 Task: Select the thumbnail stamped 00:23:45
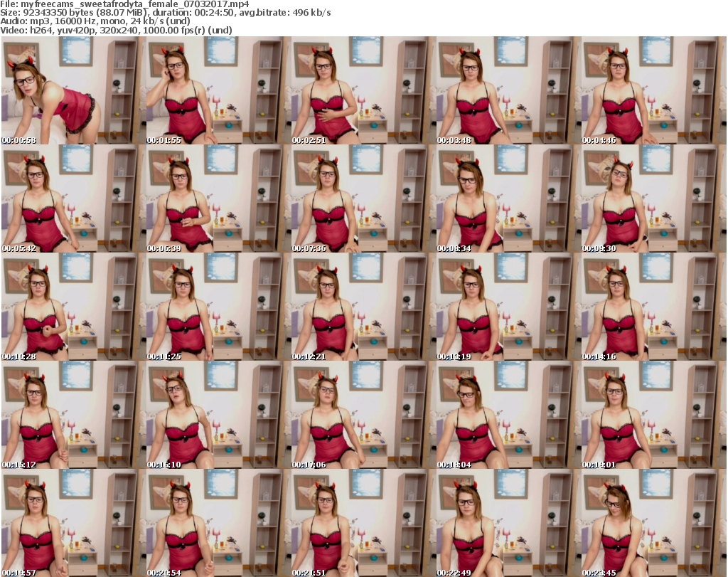(x=653, y=523)
